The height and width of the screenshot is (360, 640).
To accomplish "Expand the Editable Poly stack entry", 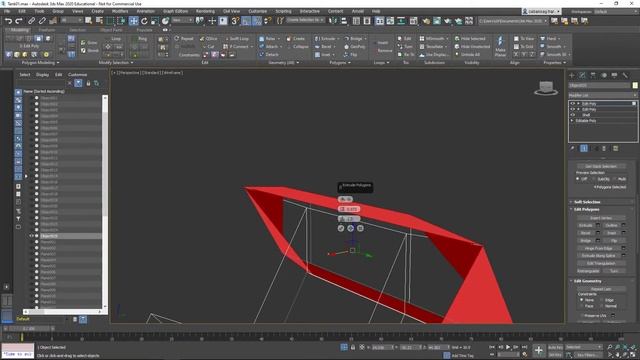I will [x=572, y=121].
